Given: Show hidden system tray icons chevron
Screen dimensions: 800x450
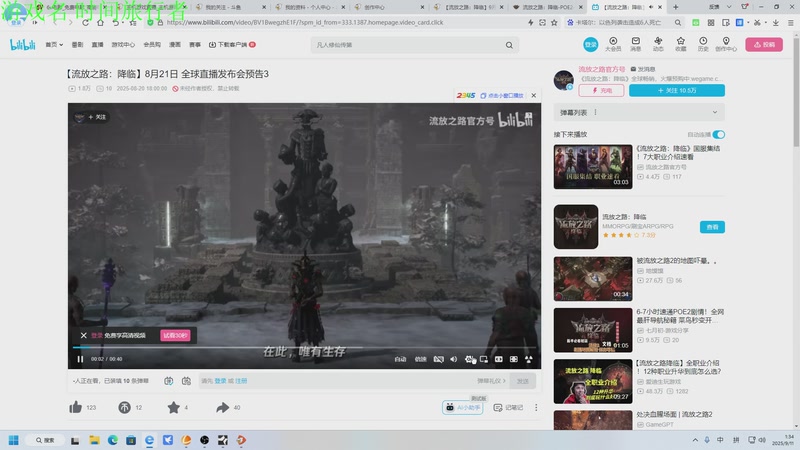Looking at the screenshot, I should pos(695,440).
